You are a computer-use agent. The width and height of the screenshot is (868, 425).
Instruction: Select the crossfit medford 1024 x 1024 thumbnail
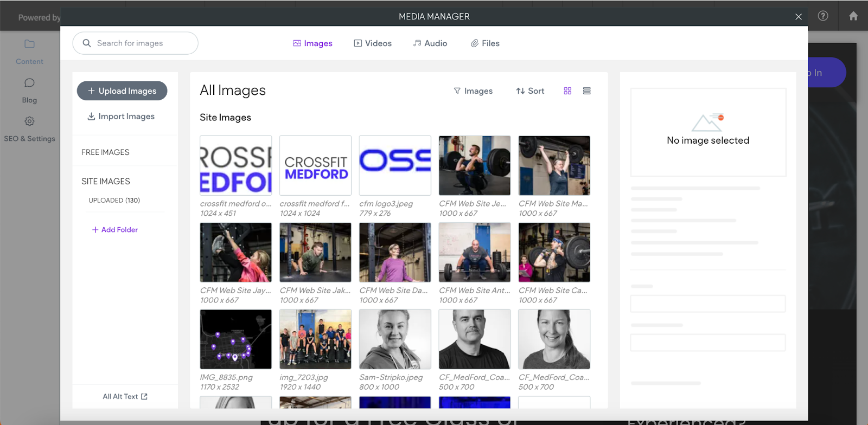(316, 165)
